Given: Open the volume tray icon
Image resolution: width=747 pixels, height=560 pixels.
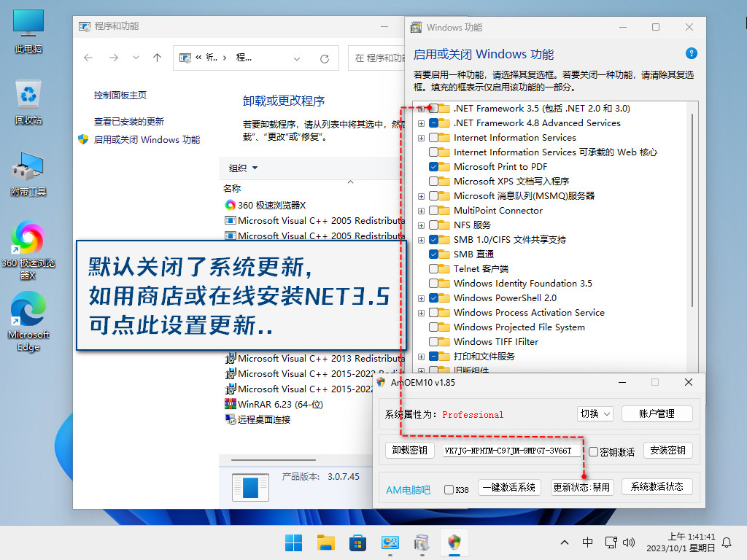Looking at the screenshot, I should [629, 542].
